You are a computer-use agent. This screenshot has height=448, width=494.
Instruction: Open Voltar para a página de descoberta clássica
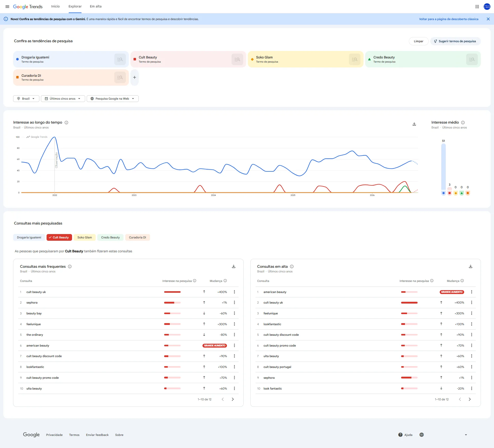(x=448, y=19)
